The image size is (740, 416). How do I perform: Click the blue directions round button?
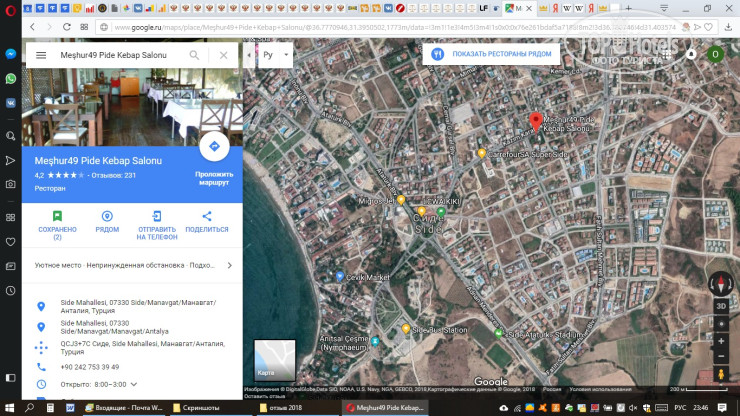(214, 146)
